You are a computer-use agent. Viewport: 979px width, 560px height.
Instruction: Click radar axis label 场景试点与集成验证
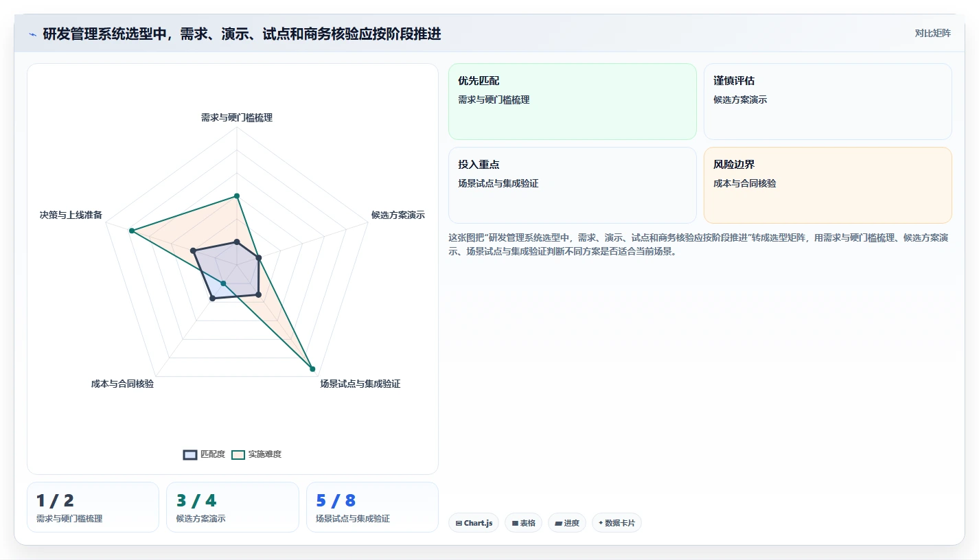[x=360, y=384]
